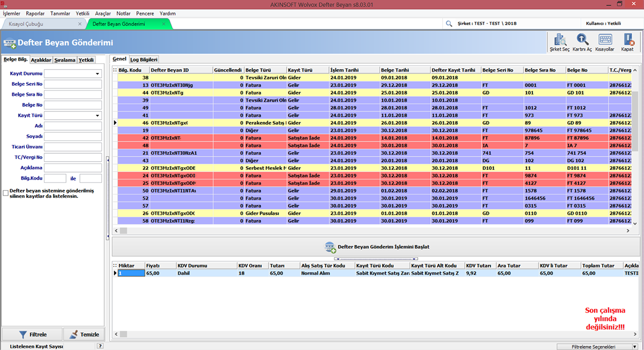Click the Belge Seri No input field
The image size is (644, 350).
[72, 84]
